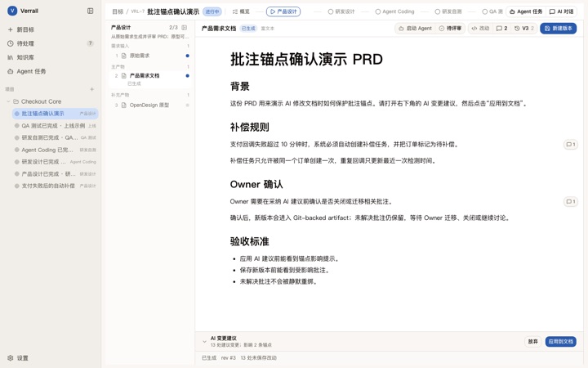Open the comment marker beside Owner 确认 paragraph
Image resolution: width=588 pixels, height=368 pixels.
click(x=570, y=202)
